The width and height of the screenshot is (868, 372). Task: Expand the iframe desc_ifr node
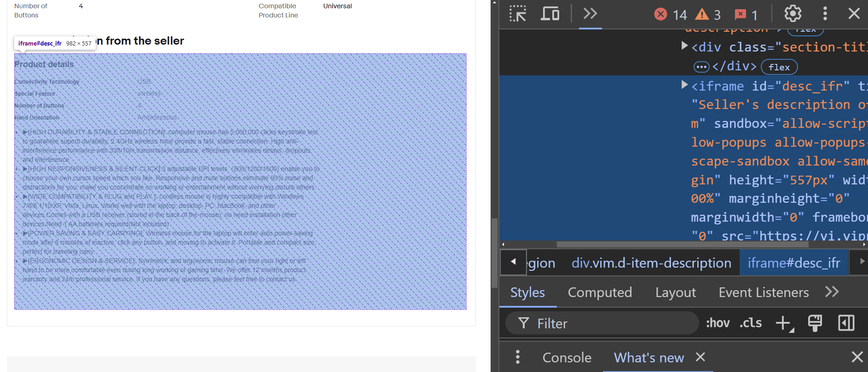pyautogui.click(x=684, y=85)
